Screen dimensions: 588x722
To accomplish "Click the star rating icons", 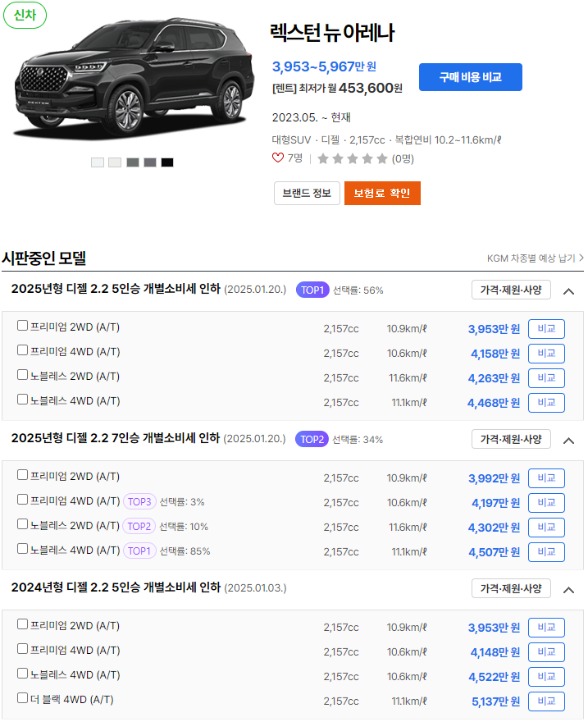I will click(x=353, y=159).
